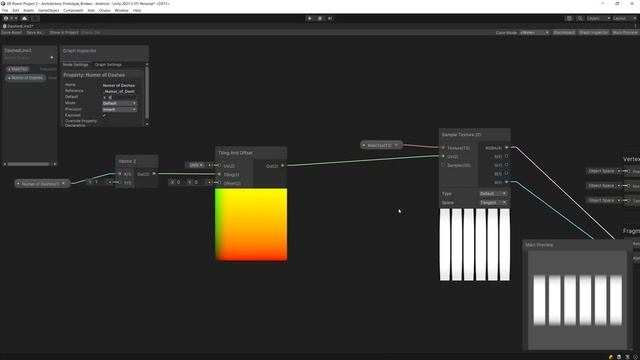This screenshot has width=640, height=360.
Task: Open the Layout dropdown in toolbar
Action: pyautogui.click(x=624, y=18)
